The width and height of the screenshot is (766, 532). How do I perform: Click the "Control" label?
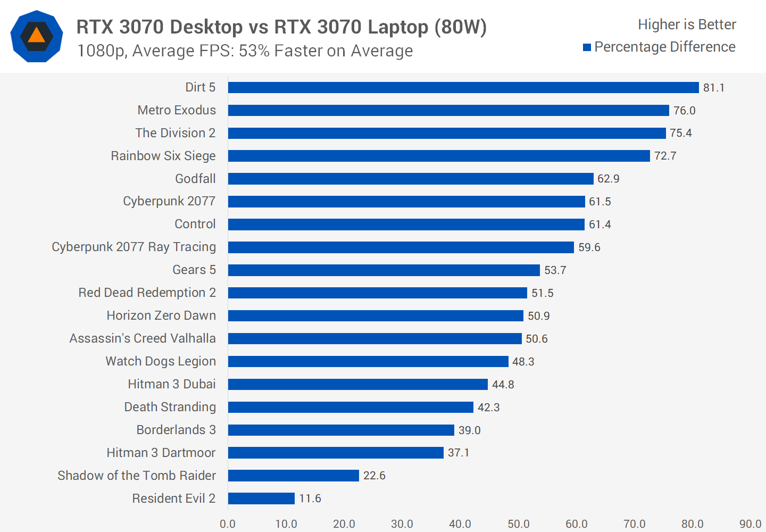coord(195,224)
